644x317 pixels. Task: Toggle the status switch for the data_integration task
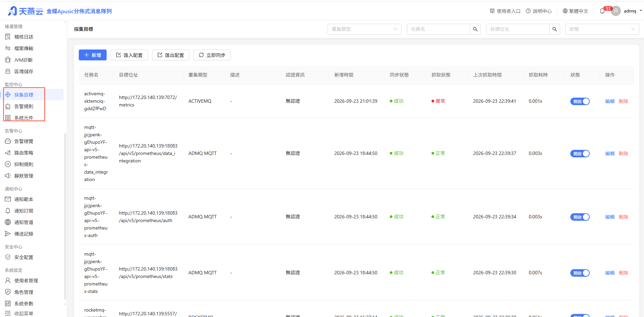pos(580,154)
